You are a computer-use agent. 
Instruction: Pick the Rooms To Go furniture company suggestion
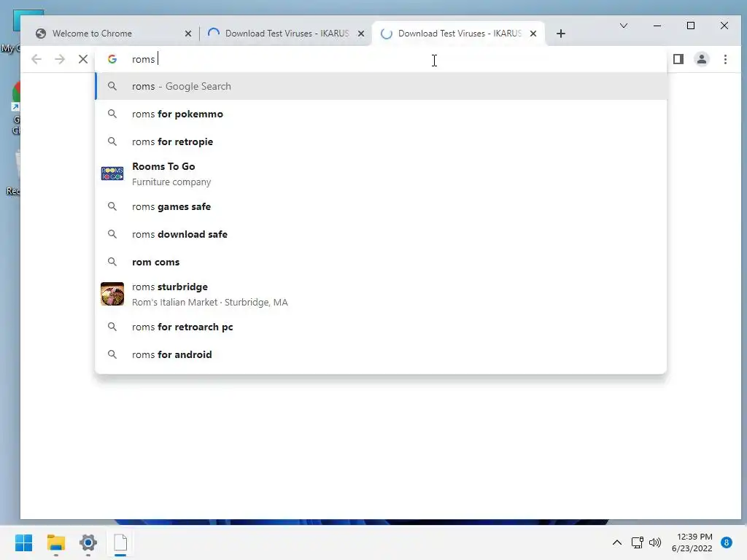tap(381, 174)
